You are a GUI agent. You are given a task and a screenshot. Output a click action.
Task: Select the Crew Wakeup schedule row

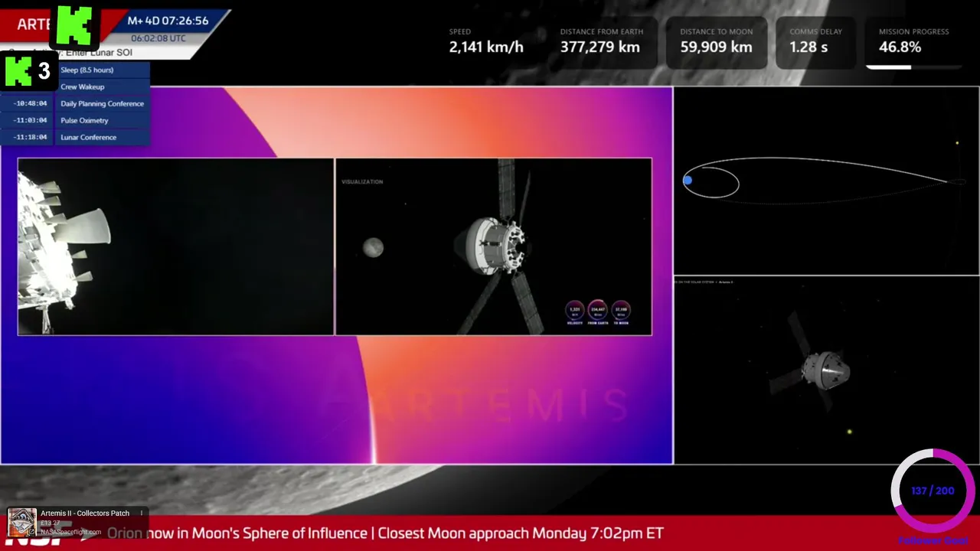(x=104, y=86)
